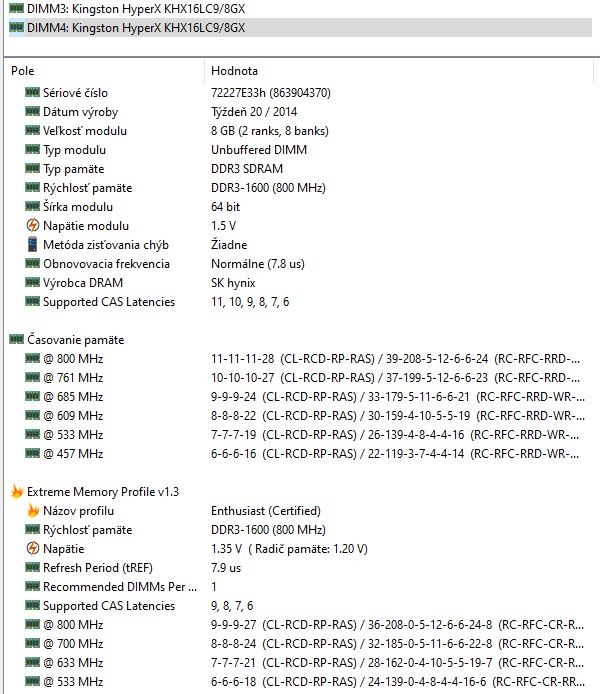Viewport: 600px width, 694px height.
Task: Select the XMP timing row starting 8-8-8-24
Action: [397, 644]
